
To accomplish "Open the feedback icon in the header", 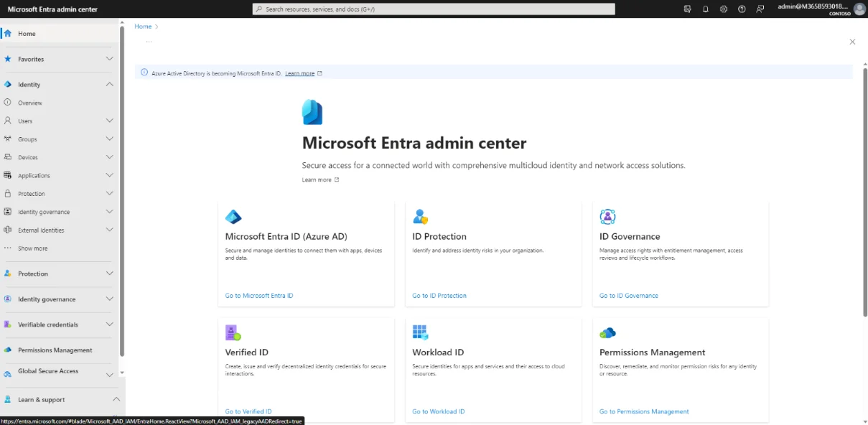I will pyautogui.click(x=760, y=9).
